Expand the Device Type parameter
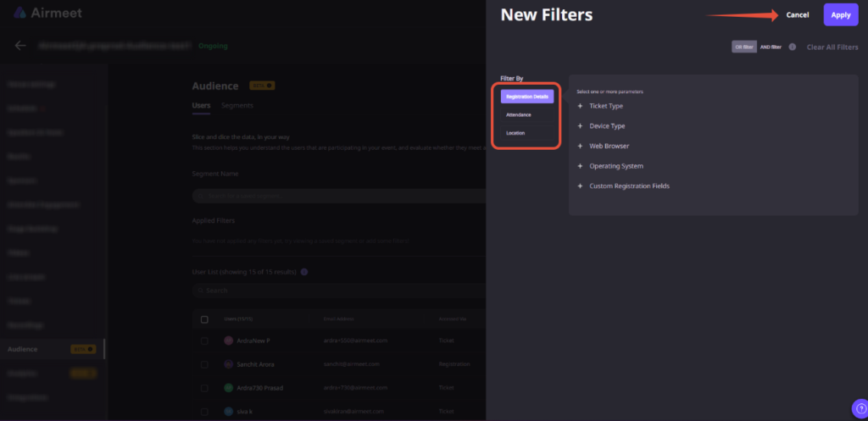Image resolution: width=868 pixels, height=421 pixels. click(x=606, y=126)
